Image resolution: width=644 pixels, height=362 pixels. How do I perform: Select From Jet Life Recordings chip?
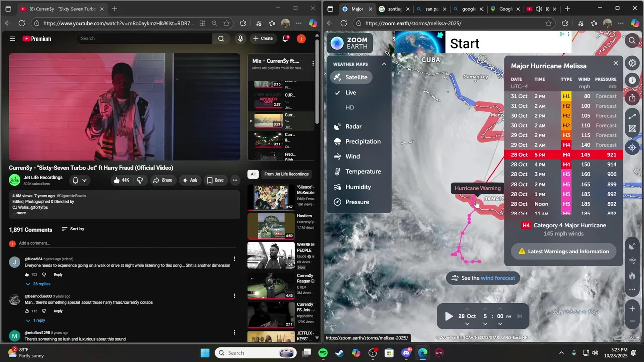coord(286,174)
